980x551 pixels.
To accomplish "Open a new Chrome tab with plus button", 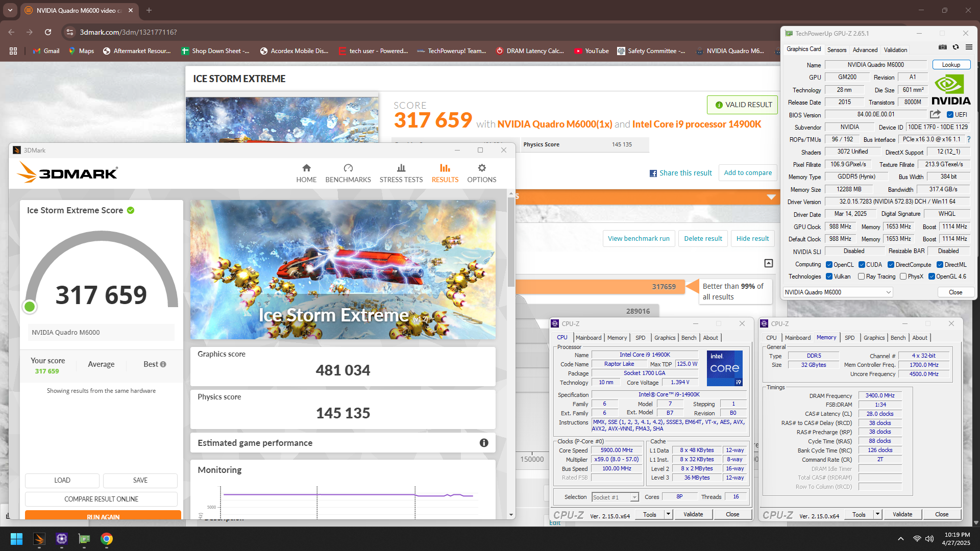I will click(x=149, y=10).
